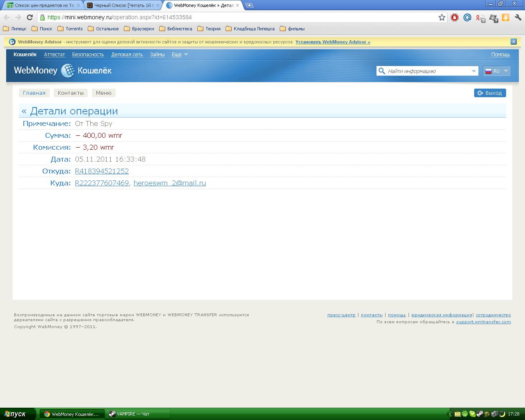Open the Безопасность menu item
Screen dimensions: 525x420
point(88,54)
